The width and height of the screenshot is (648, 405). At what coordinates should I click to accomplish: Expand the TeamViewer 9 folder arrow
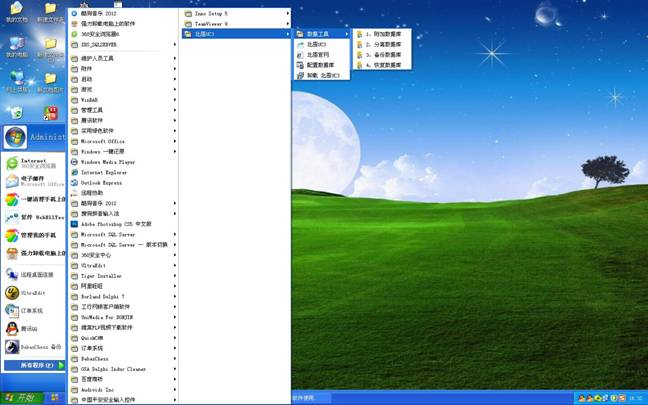pos(288,24)
